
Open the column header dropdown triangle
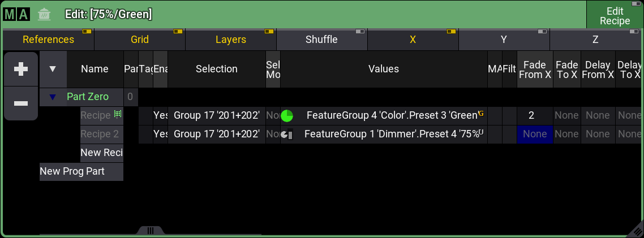tap(53, 69)
